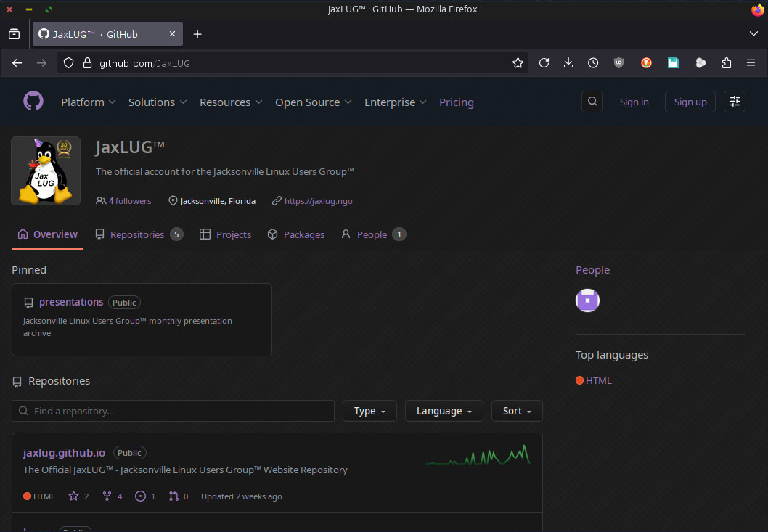Close the JaxLUG browser tab
Viewport: 768px width, 532px height.
[172, 34]
